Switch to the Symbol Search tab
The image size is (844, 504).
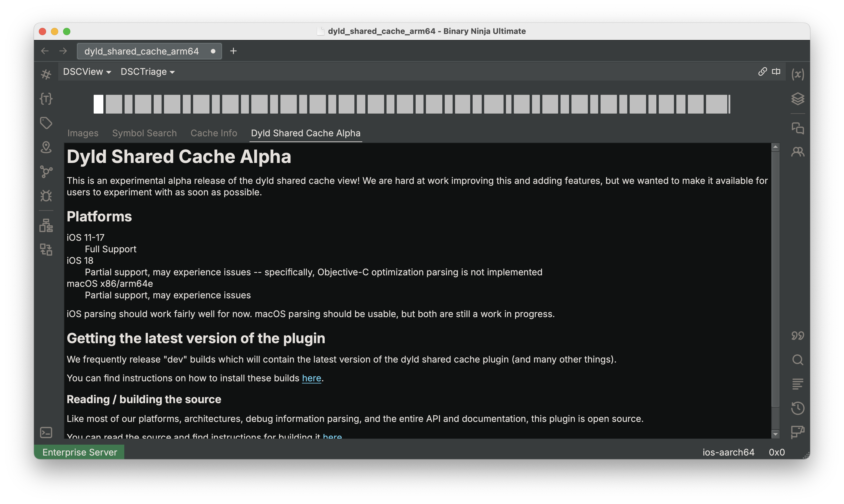[x=145, y=133]
